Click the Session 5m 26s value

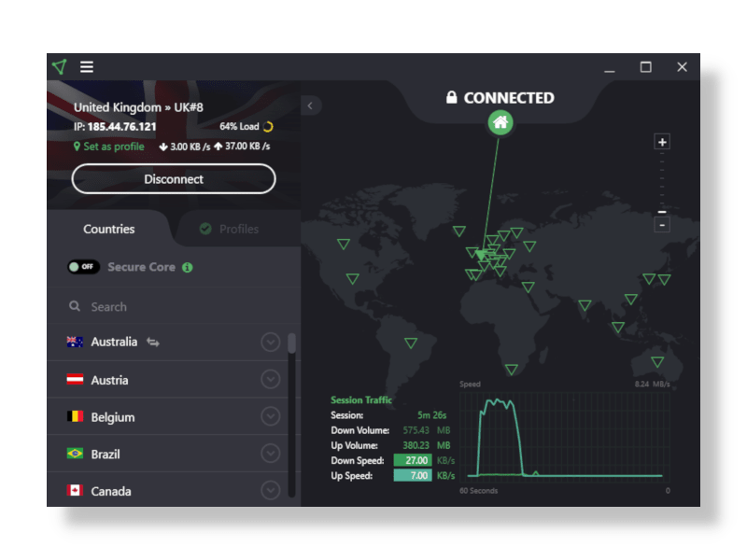[431, 415]
